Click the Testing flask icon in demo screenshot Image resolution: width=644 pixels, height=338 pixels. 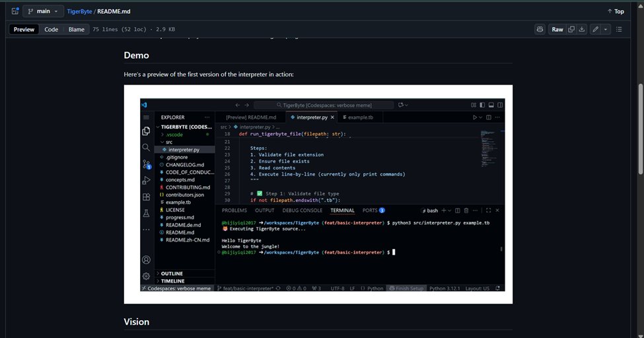[146, 213]
